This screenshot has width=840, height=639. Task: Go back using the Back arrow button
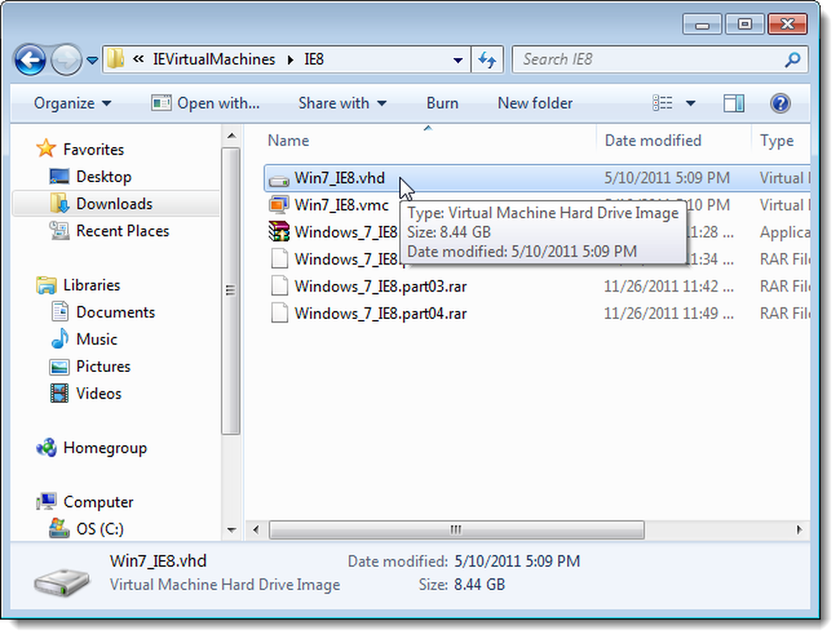[x=30, y=60]
